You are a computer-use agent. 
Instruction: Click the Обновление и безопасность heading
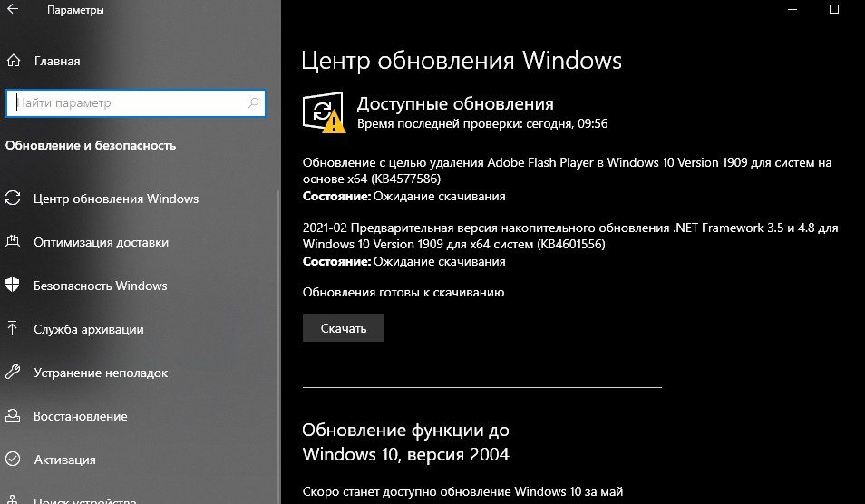tap(91, 146)
